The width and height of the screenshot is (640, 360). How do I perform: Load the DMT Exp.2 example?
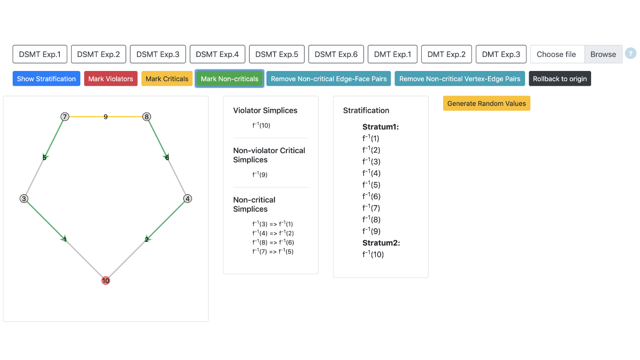click(446, 54)
